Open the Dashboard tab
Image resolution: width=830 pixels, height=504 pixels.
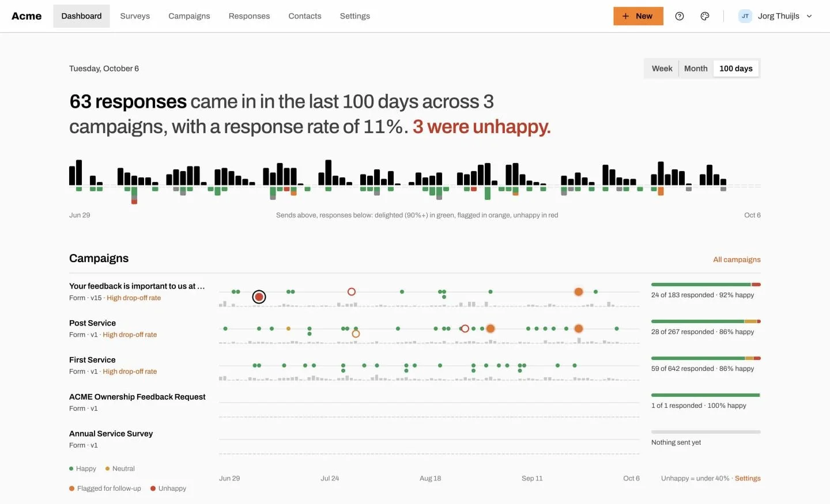tap(81, 16)
